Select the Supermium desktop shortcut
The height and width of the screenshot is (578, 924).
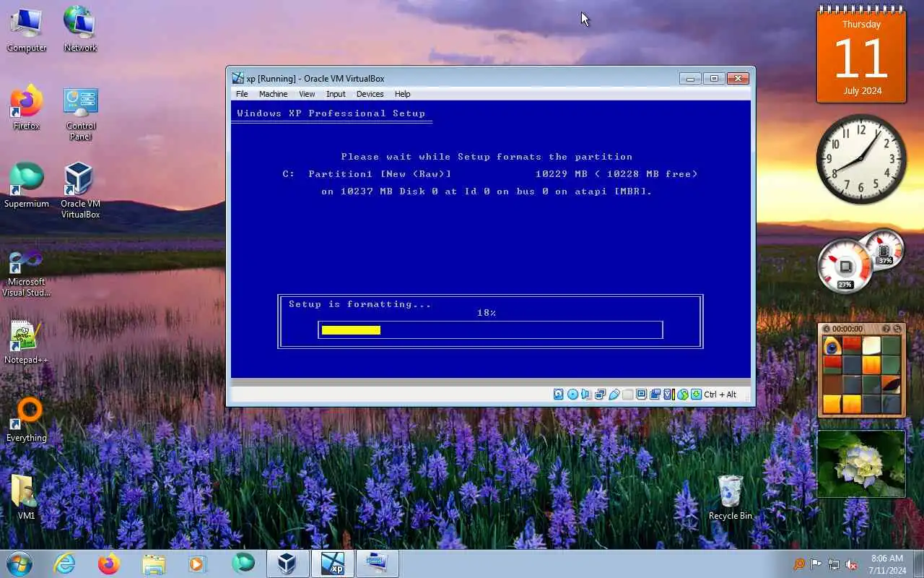point(27,185)
